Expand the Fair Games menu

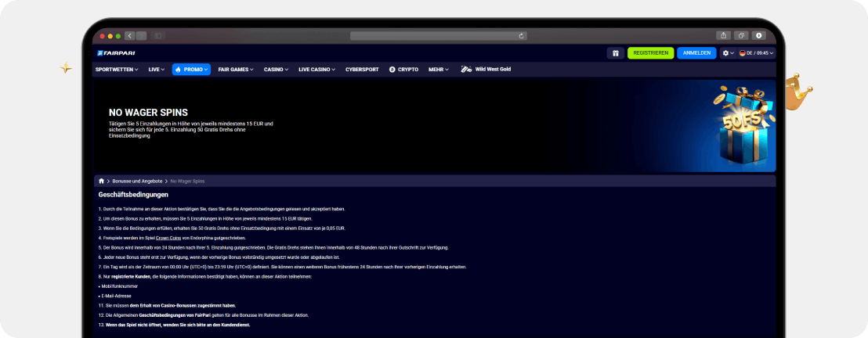236,70
